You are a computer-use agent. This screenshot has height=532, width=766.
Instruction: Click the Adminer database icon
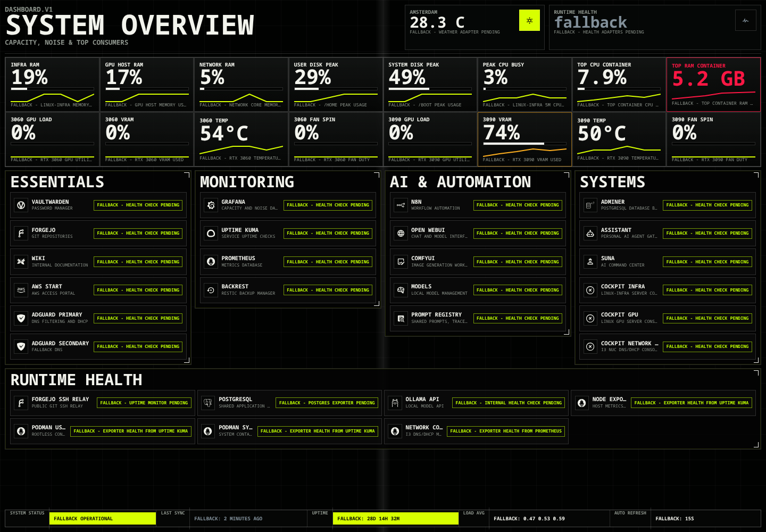click(x=590, y=205)
